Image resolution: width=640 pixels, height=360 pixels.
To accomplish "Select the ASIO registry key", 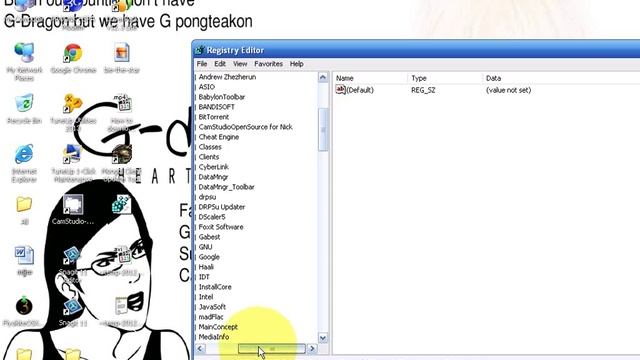I will coord(207,87).
